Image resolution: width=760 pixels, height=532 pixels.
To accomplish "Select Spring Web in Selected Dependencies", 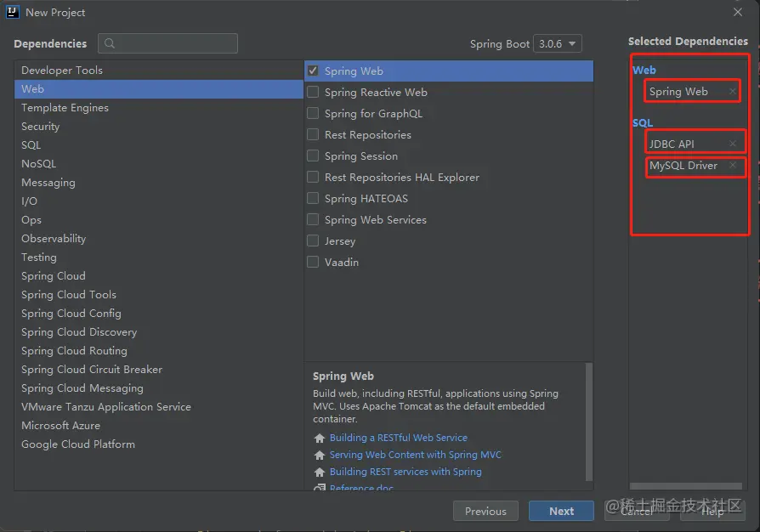I will 678,92.
